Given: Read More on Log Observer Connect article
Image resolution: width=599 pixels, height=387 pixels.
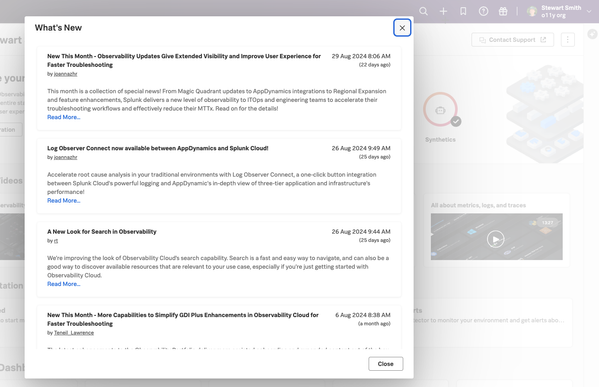Looking at the screenshot, I should 63,201.
